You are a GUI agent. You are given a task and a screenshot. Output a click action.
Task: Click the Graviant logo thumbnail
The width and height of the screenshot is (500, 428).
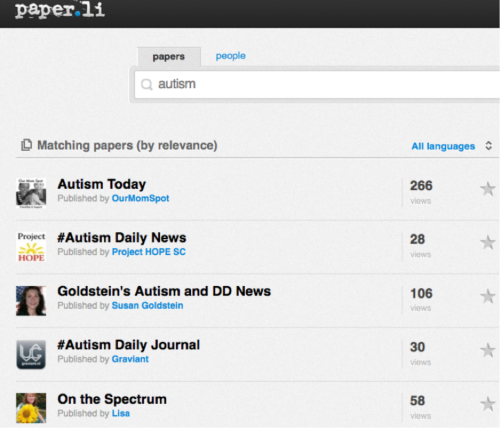31,355
